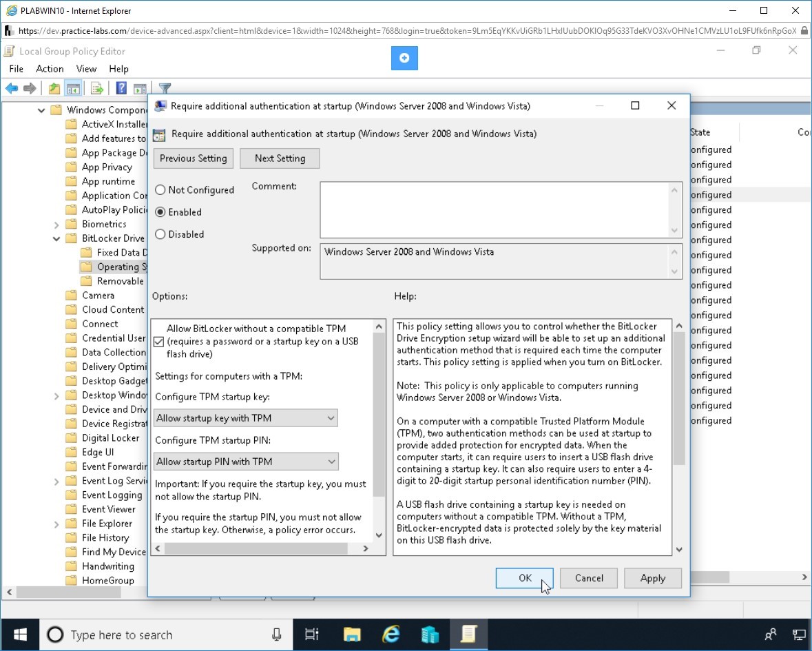812x651 pixels.
Task: Open Internet Explorer from the taskbar
Action: pos(391,634)
